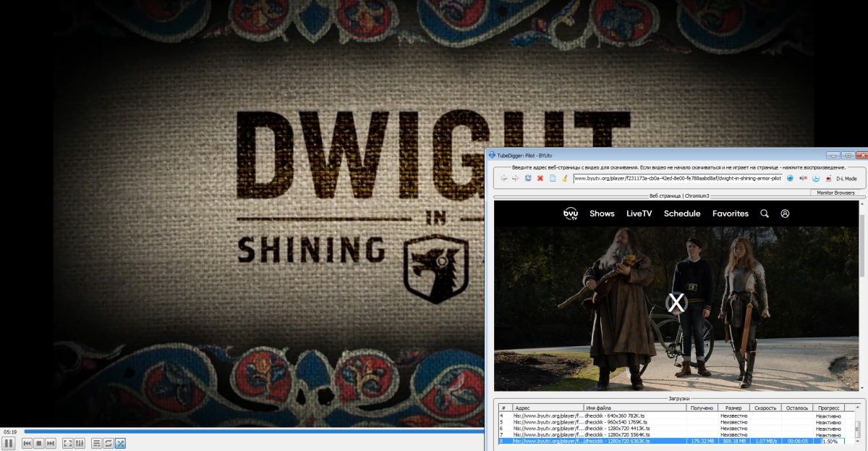Open Shows in BYUtv navigation
The height and width of the screenshot is (451, 868).
602,214
